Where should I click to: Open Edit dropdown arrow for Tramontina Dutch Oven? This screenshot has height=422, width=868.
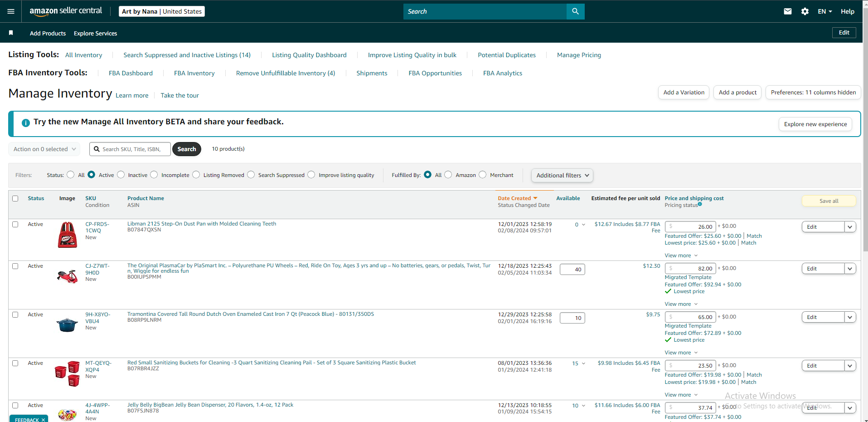pyautogui.click(x=850, y=317)
